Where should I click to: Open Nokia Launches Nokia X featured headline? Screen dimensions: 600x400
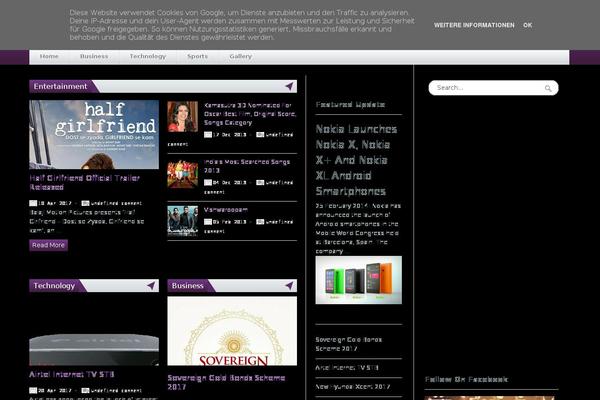point(356,160)
